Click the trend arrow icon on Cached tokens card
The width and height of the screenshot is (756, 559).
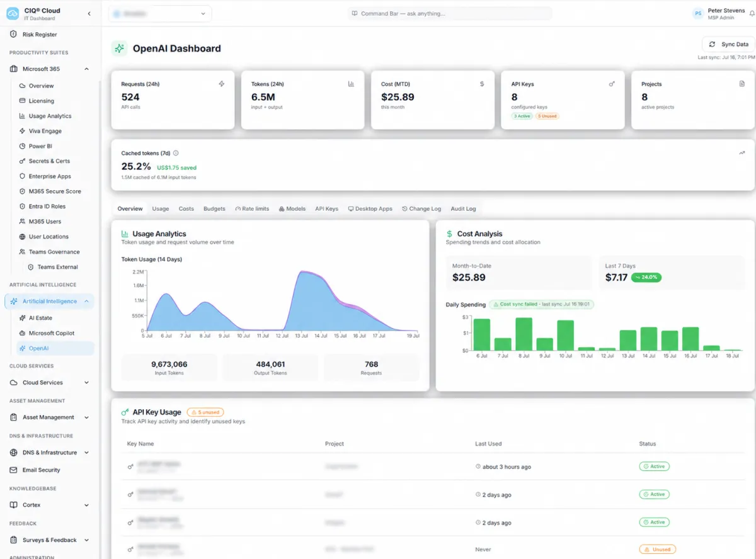coord(742,153)
